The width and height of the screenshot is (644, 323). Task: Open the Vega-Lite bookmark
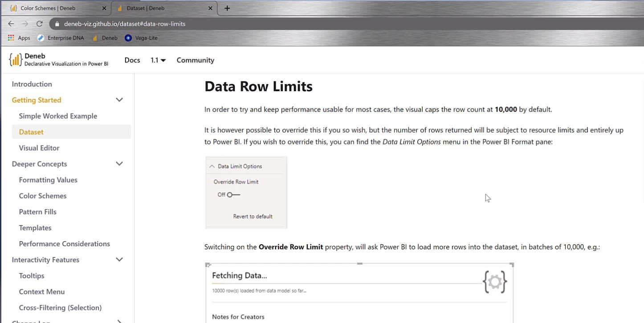pyautogui.click(x=141, y=38)
